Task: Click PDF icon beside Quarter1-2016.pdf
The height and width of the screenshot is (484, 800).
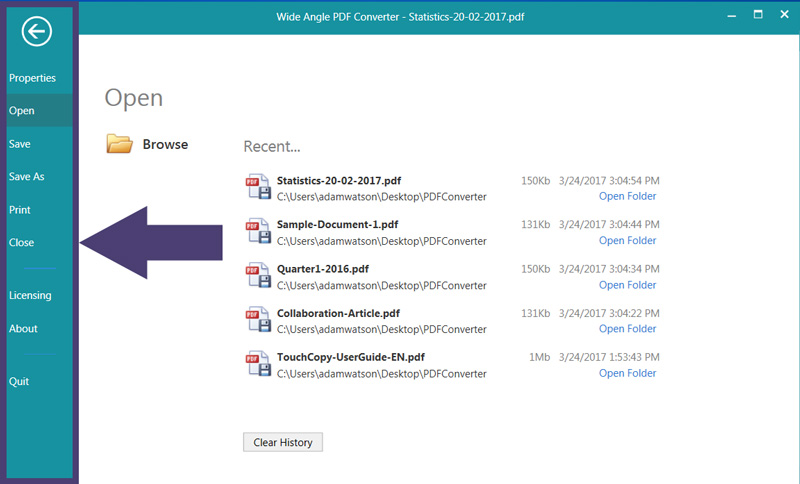Action: click(x=258, y=275)
